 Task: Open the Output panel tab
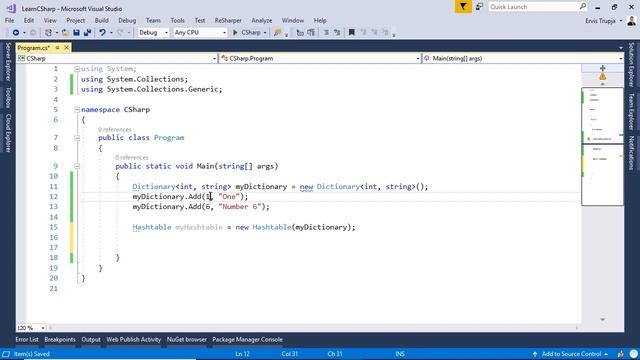click(x=91, y=340)
